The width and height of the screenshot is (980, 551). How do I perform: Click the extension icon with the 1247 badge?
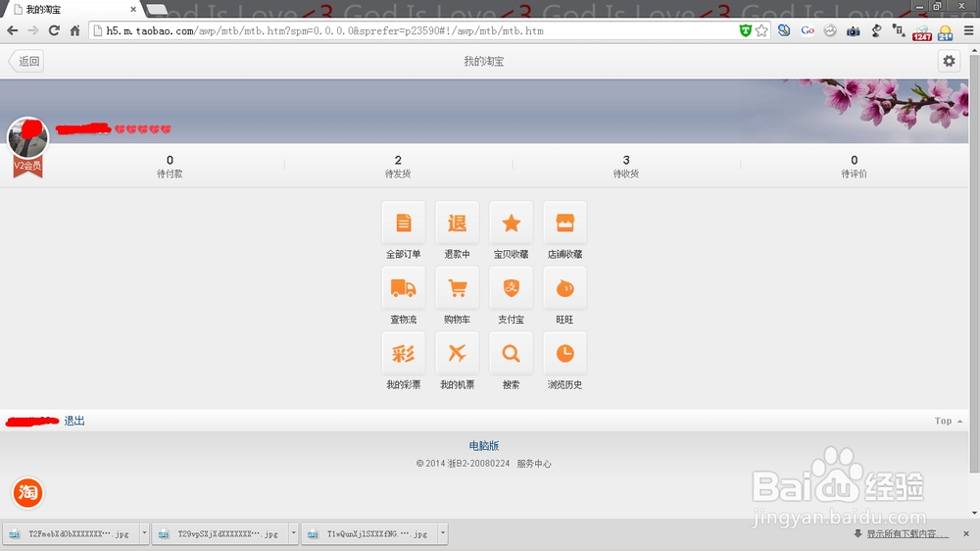922,32
